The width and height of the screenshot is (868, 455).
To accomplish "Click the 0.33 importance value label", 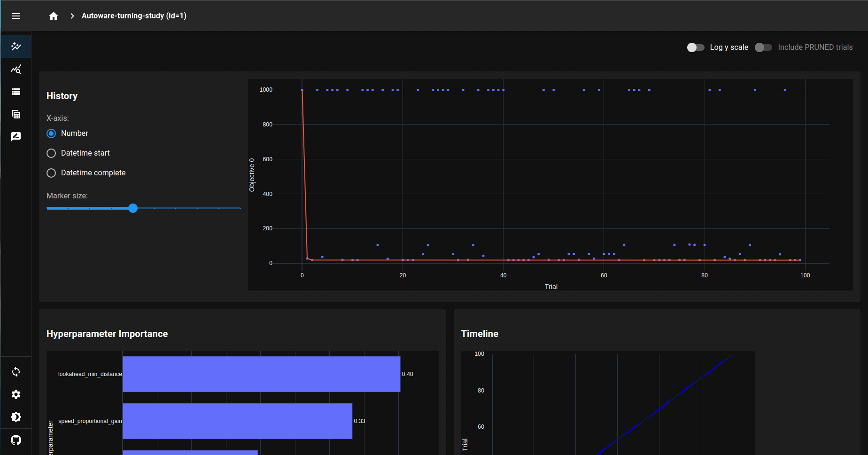I will tap(359, 421).
